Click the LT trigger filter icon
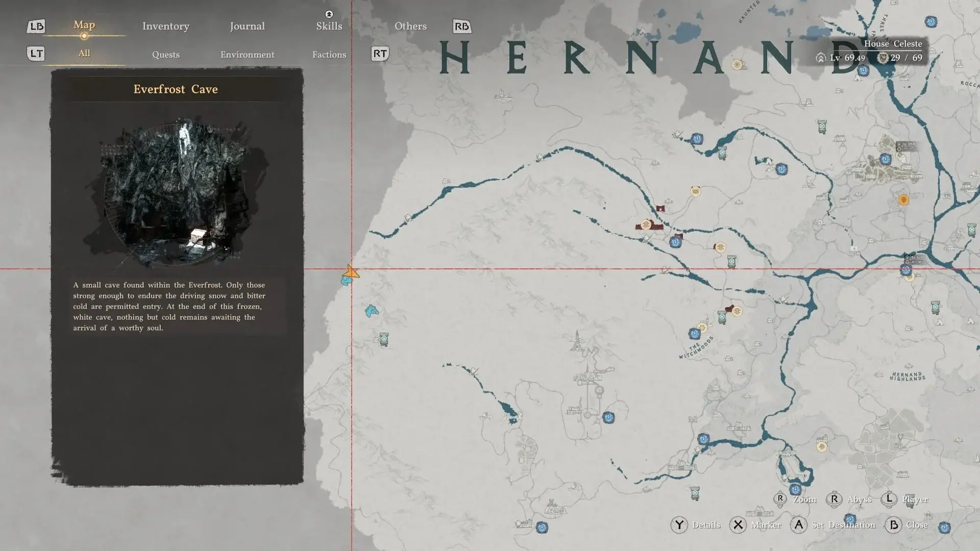The height and width of the screenshot is (551, 980). [36, 54]
